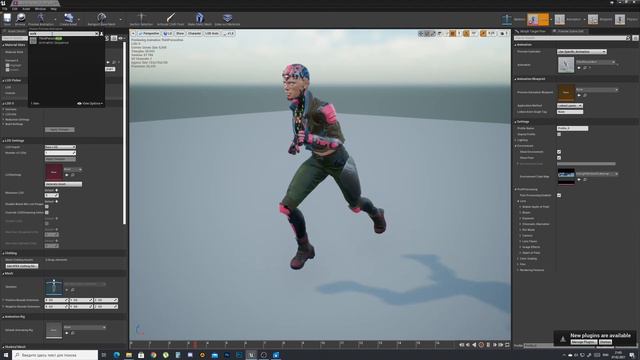Image resolution: width=640 pixels, height=360 pixels.
Task: Click the search field in Preview Scene Settings
Action: [x=572, y=38]
